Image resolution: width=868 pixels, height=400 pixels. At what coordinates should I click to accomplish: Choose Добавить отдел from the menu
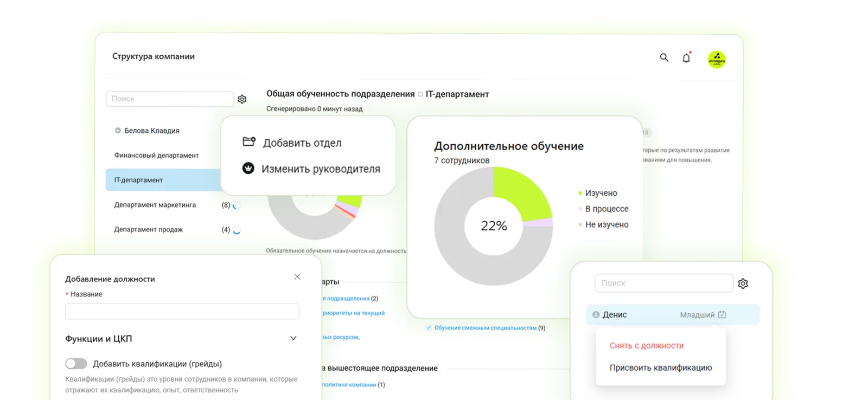[302, 143]
